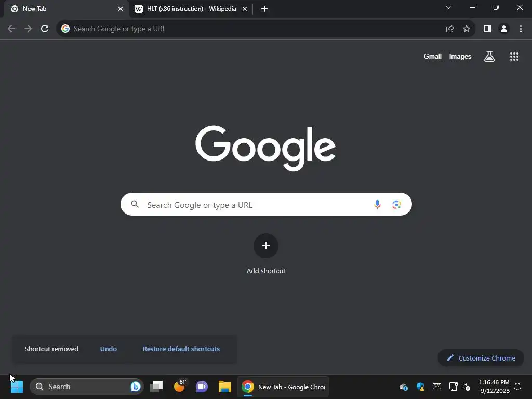Viewport: 532px width, 399px height.
Task: Open Gmail link
Action: [x=433, y=56]
